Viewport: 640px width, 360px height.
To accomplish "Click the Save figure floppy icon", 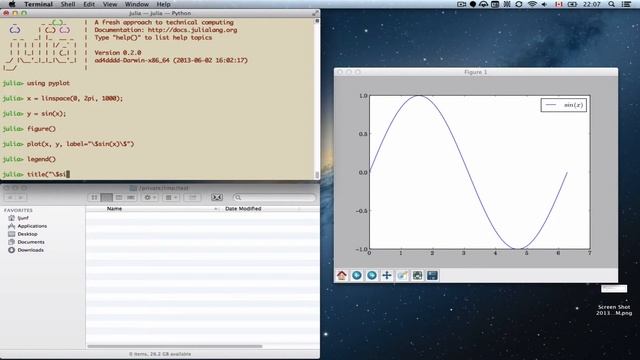I will (432, 276).
